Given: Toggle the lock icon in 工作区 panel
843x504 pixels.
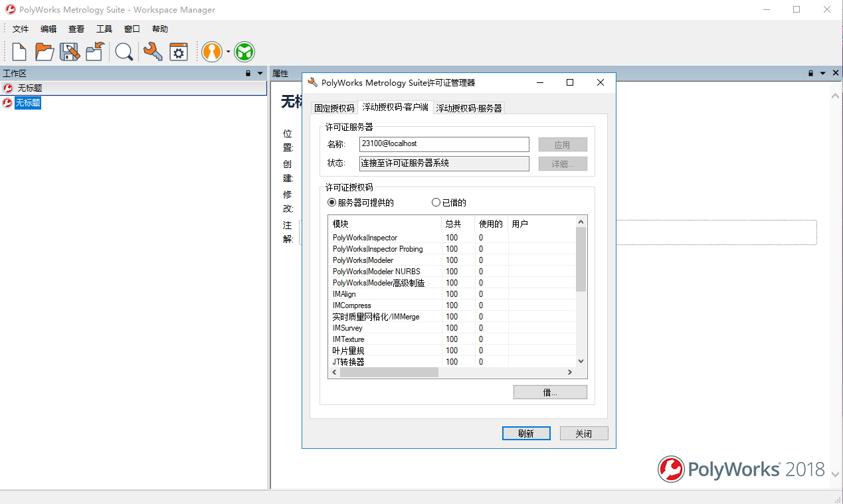Looking at the screenshot, I should pos(248,74).
